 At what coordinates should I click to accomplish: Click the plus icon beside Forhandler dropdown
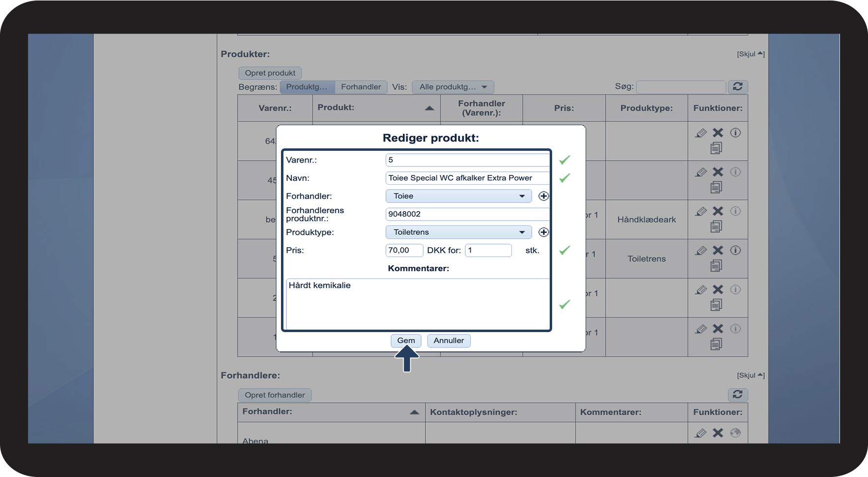click(x=543, y=196)
